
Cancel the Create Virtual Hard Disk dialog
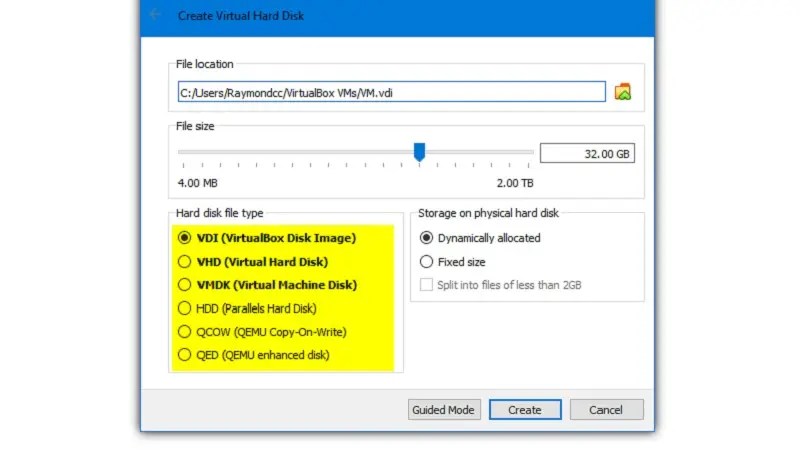[606, 410]
